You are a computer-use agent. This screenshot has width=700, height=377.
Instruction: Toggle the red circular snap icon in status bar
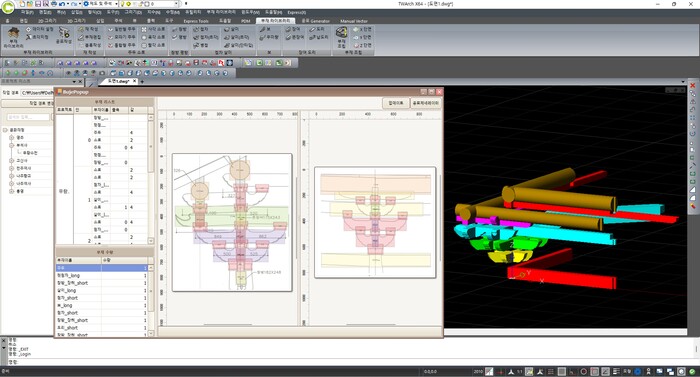coord(583,371)
